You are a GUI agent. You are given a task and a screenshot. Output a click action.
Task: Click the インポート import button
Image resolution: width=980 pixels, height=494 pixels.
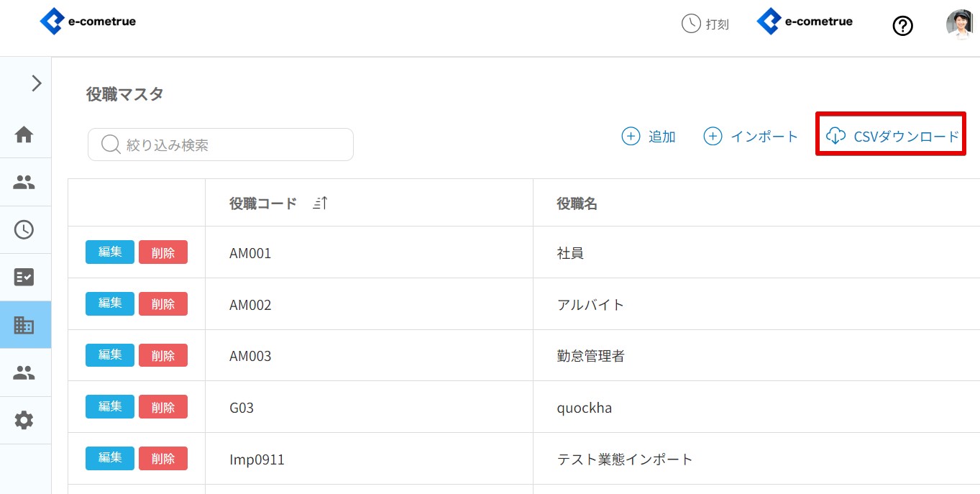[751, 137]
